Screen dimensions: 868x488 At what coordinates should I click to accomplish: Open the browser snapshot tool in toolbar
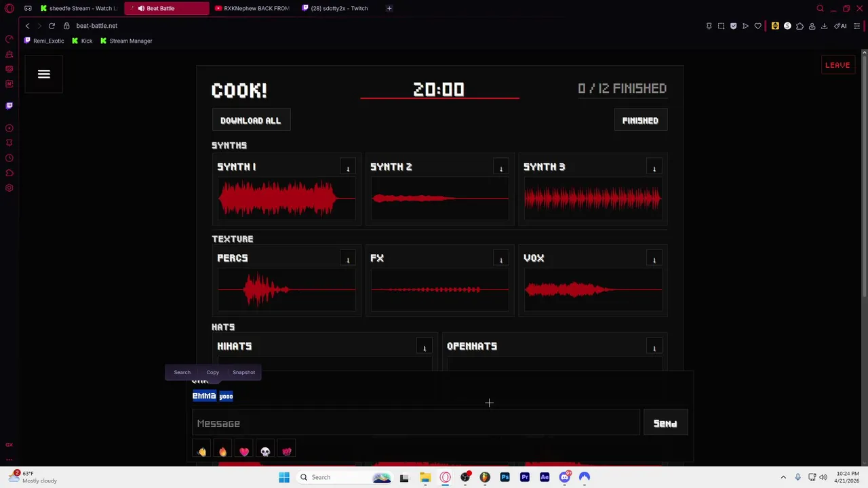[721, 26]
